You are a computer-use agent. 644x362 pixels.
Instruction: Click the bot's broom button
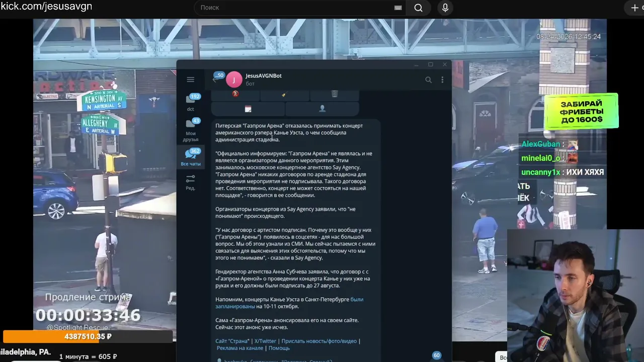[284, 95]
